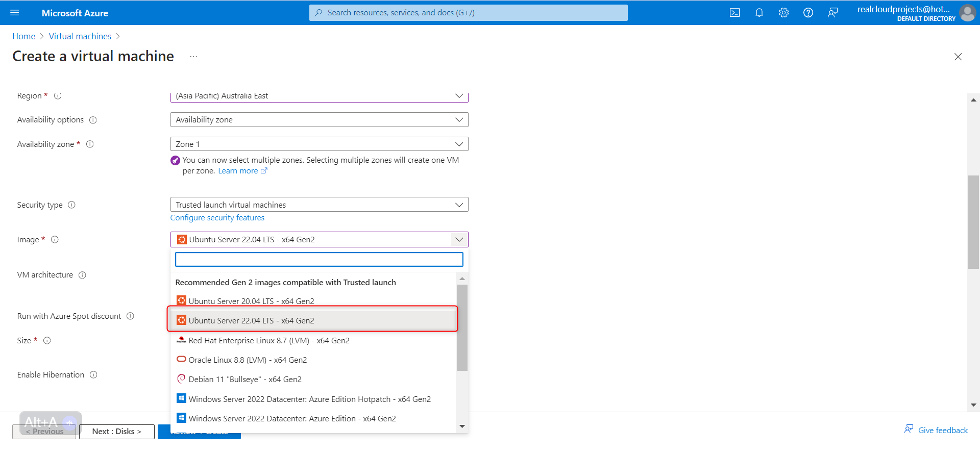Click the Give feedback link

(943, 430)
